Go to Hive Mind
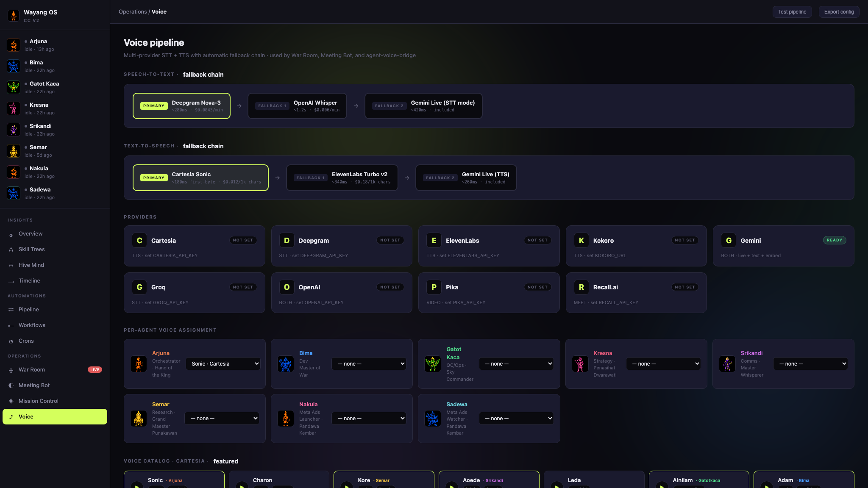Image resolution: width=868 pixels, height=488 pixels. tap(55, 265)
